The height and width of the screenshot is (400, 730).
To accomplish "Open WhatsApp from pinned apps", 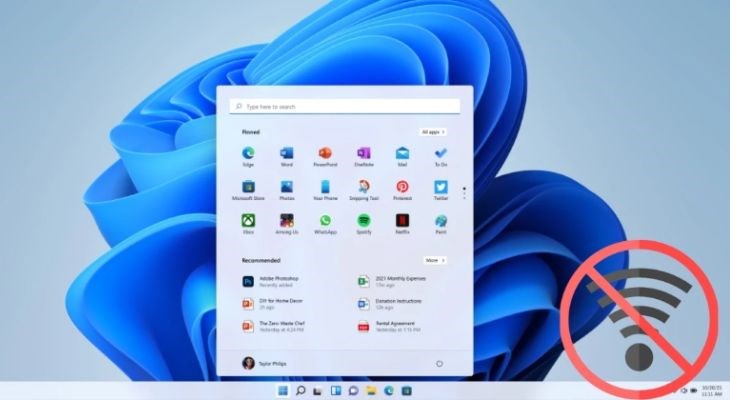I will (x=325, y=224).
